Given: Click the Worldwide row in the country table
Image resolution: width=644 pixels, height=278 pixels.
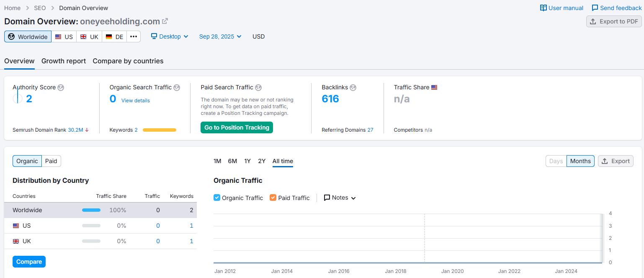Looking at the screenshot, I should tap(100, 210).
